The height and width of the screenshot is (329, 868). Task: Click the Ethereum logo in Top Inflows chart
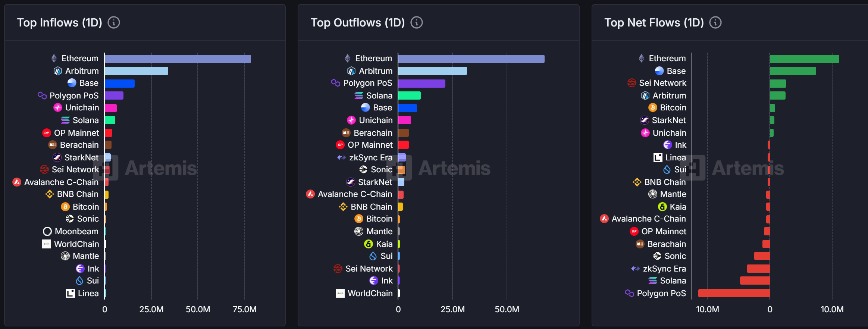click(54, 58)
